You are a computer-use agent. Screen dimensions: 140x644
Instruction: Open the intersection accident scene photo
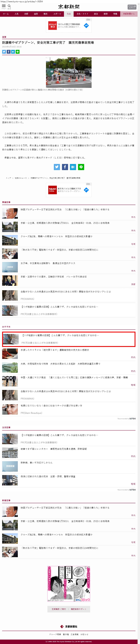[69, 73]
